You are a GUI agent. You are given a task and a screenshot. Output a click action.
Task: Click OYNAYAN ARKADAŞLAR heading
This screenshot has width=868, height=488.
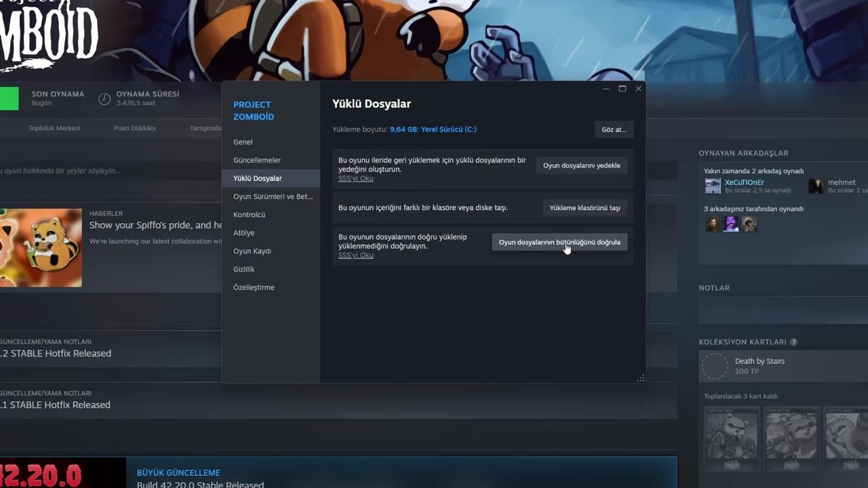743,153
